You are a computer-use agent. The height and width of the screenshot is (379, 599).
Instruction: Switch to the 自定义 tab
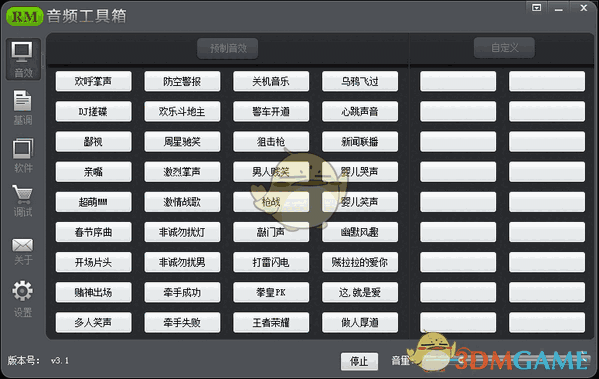[504, 48]
